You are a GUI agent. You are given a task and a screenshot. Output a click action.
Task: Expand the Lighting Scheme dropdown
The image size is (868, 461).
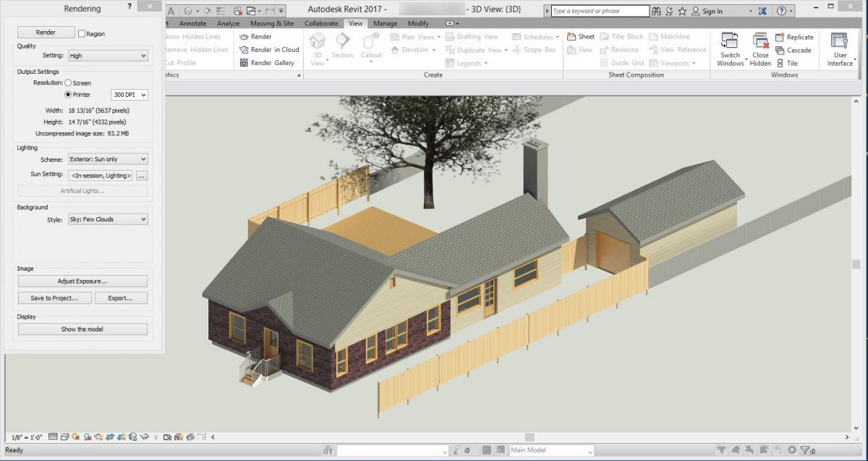click(108, 159)
